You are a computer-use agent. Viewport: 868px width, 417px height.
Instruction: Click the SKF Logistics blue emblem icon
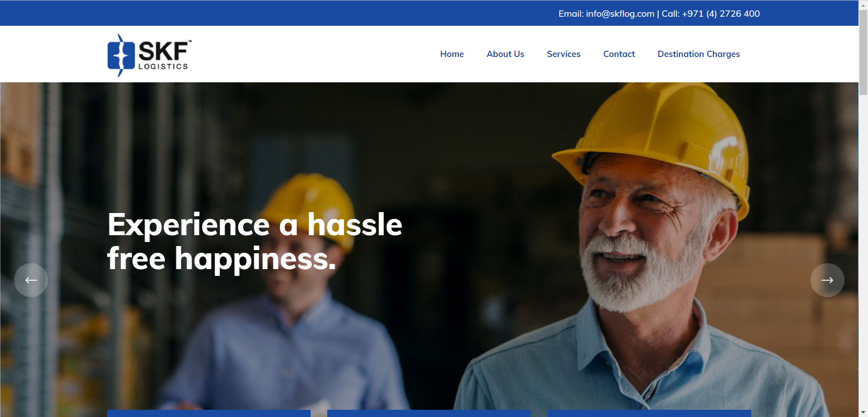[x=121, y=55]
